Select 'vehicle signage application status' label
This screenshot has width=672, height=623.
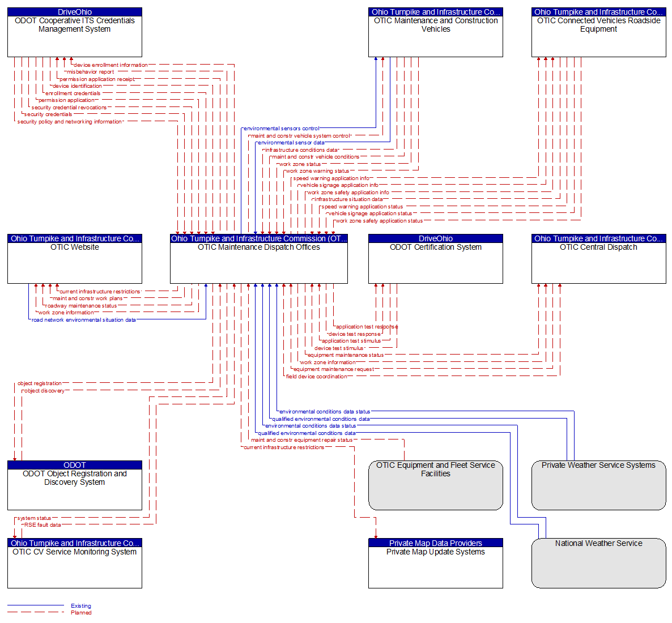click(371, 214)
